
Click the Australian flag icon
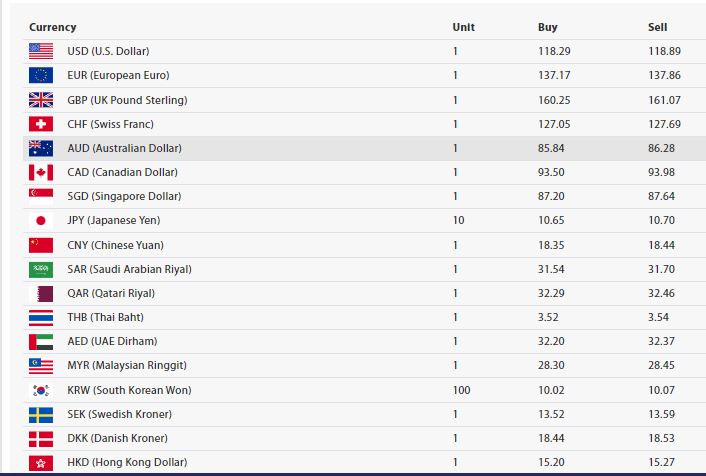pyautogui.click(x=41, y=148)
